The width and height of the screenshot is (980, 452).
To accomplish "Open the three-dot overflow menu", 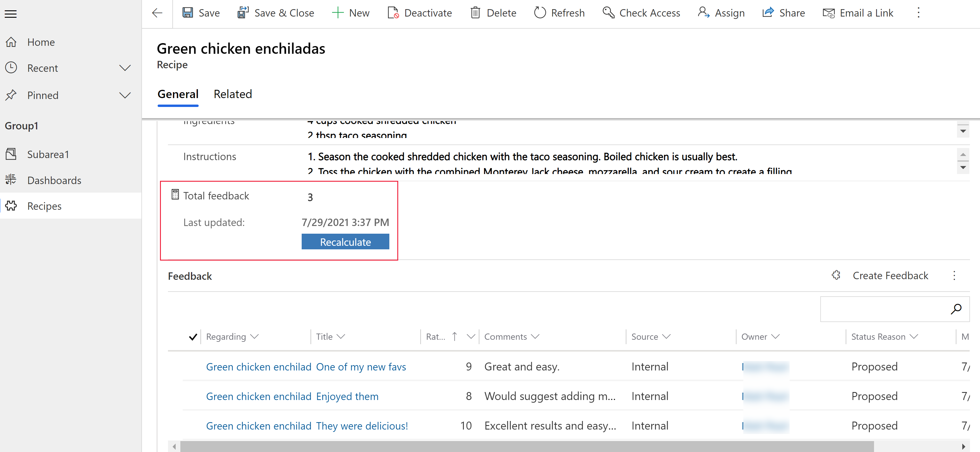I will (918, 12).
